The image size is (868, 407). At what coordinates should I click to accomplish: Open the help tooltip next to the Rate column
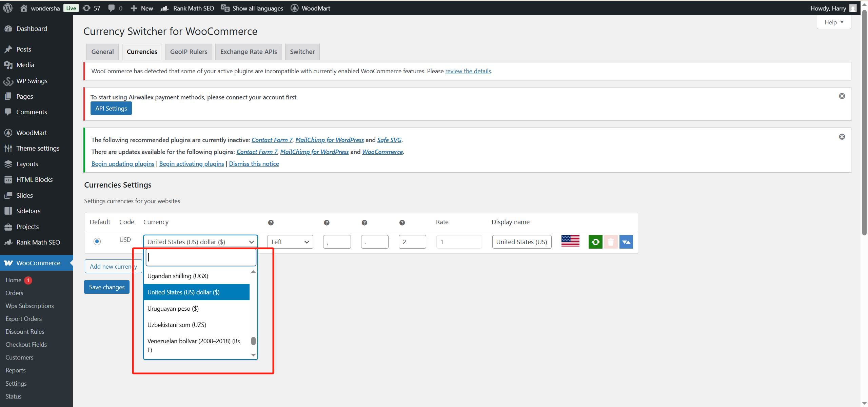pyautogui.click(x=402, y=222)
